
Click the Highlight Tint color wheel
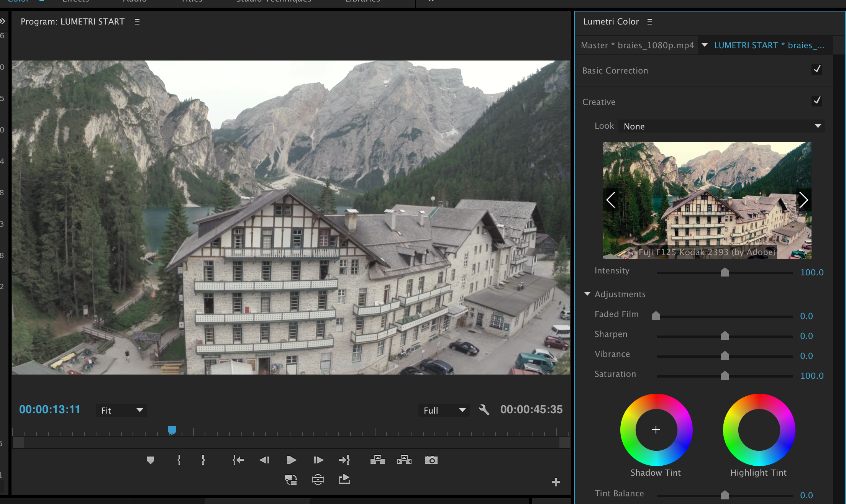(x=759, y=430)
